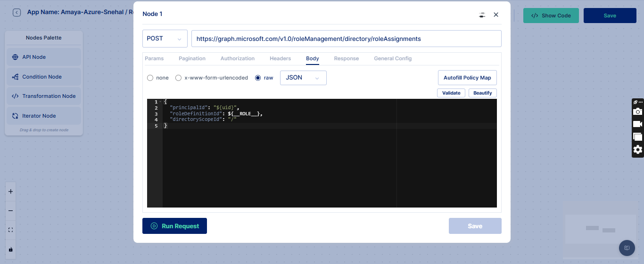Click the connector icon in Node 1 header
Viewport: 644px width, 264px height.
481,15
